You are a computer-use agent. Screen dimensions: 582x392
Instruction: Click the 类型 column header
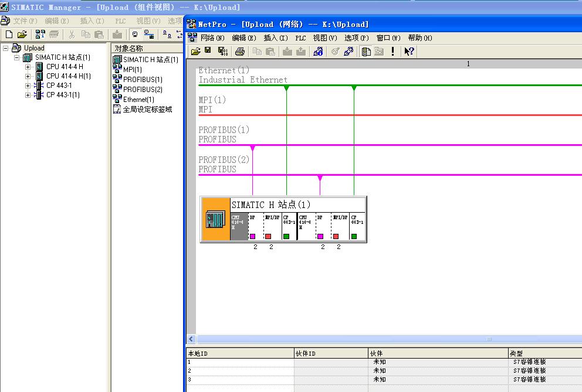[x=545, y=353]
